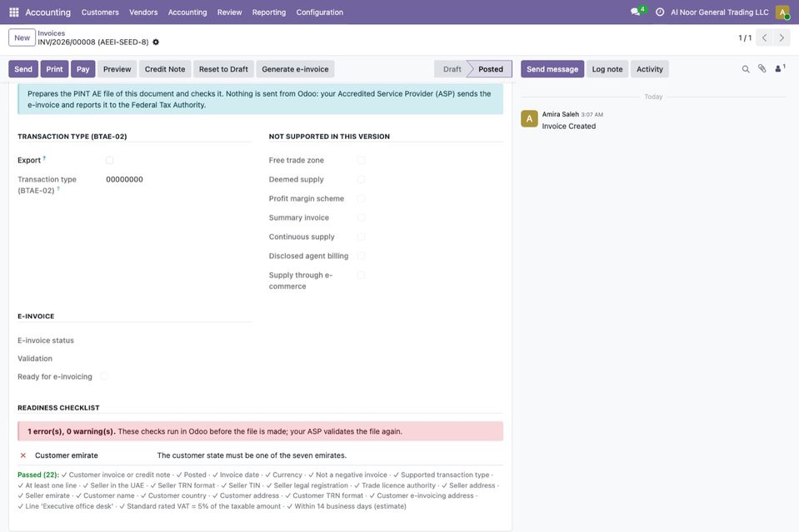Toggle Deemed supply checkbox
The image size is (799, 532).
click(362, 179)
